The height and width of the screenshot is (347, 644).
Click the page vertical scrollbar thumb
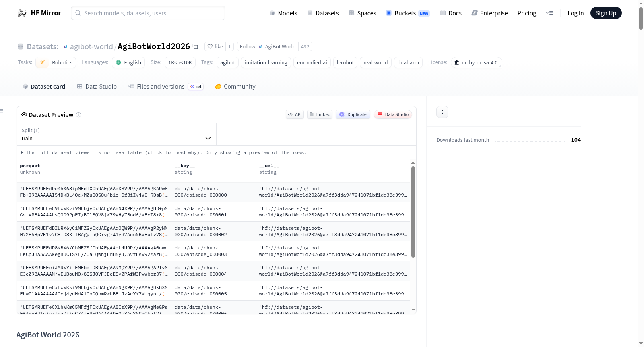[x=641, y=18]
